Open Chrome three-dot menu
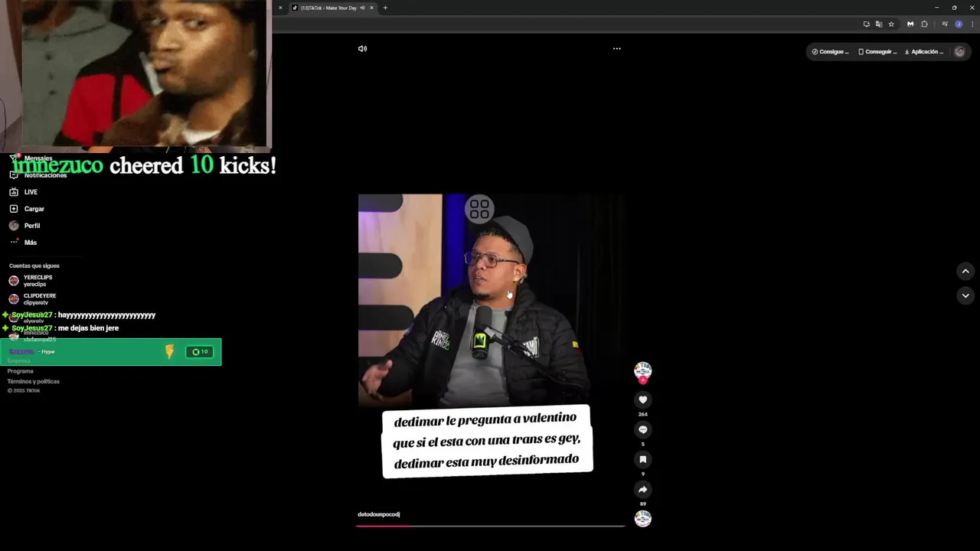 pyautogui.click(x=972, y=24)
